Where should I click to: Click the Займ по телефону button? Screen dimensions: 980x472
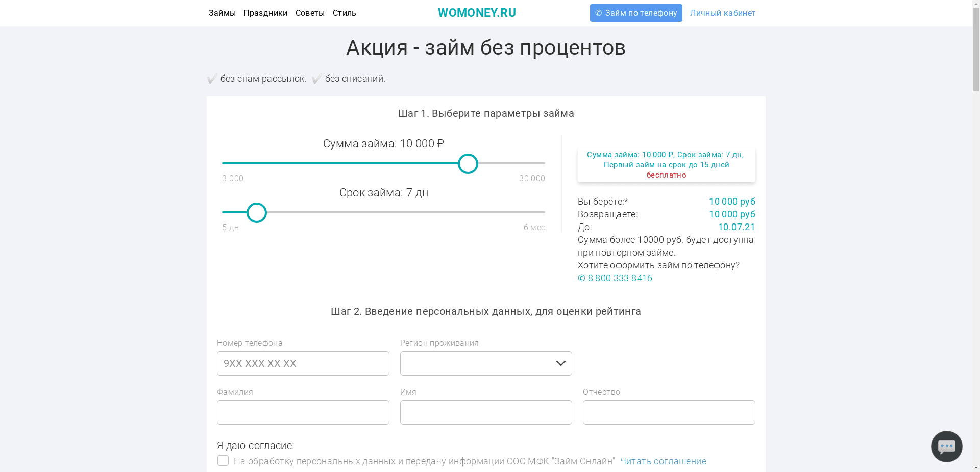pos(636,13)
